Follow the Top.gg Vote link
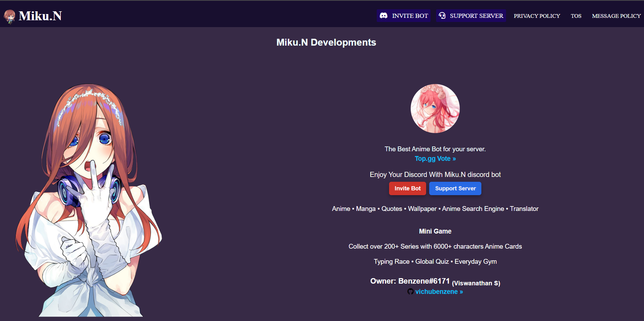The image size is (644, 321). (435, 159)
